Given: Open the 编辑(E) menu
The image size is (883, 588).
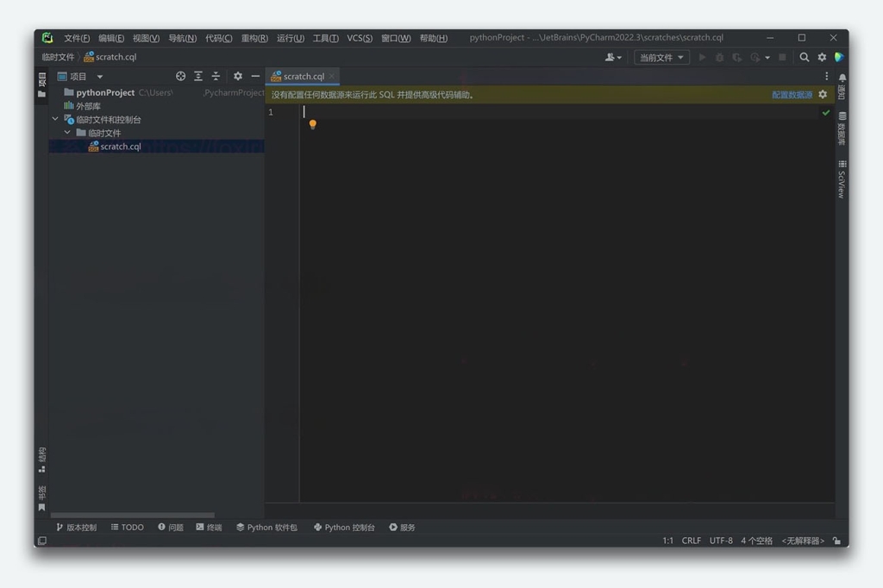Looking at the screenshot, I should click(x=111, y=38).
